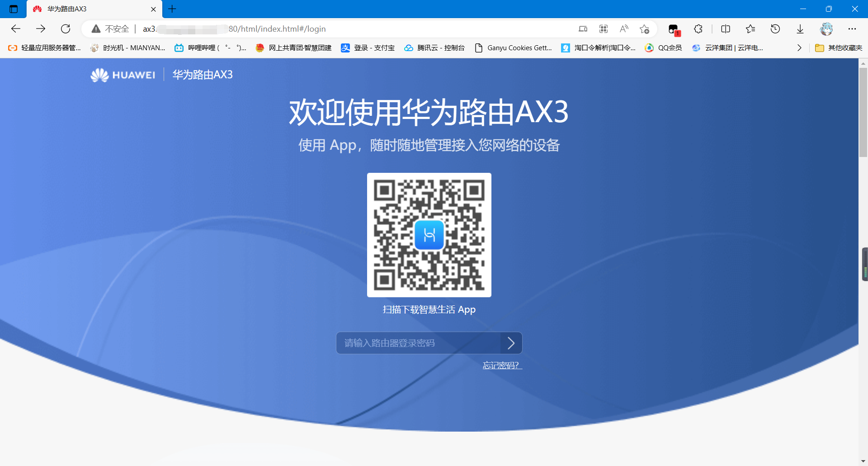Open tab actions menu in title bar
868x466 pixels.
14,9
